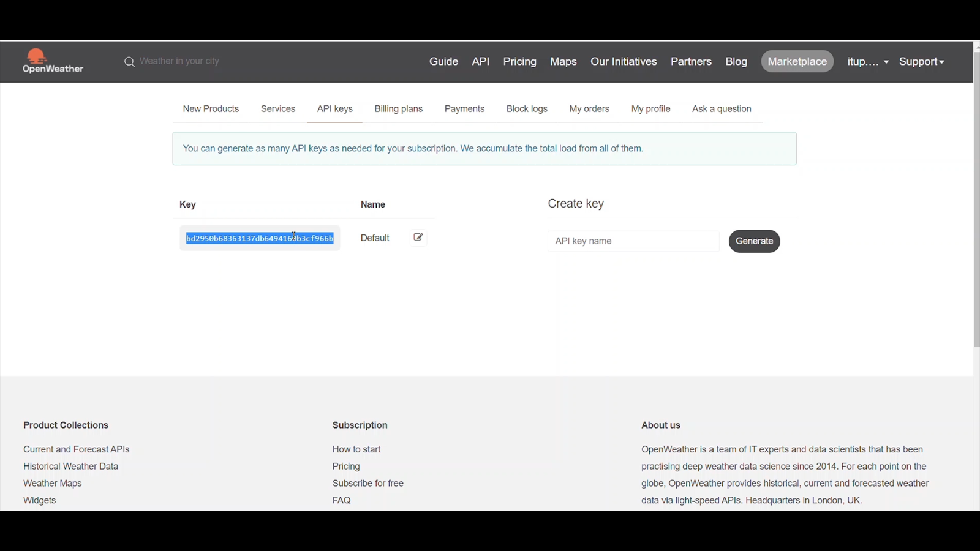Click the About us heading
The width and height of the screenshot is (980, 551).
(661, 425)
